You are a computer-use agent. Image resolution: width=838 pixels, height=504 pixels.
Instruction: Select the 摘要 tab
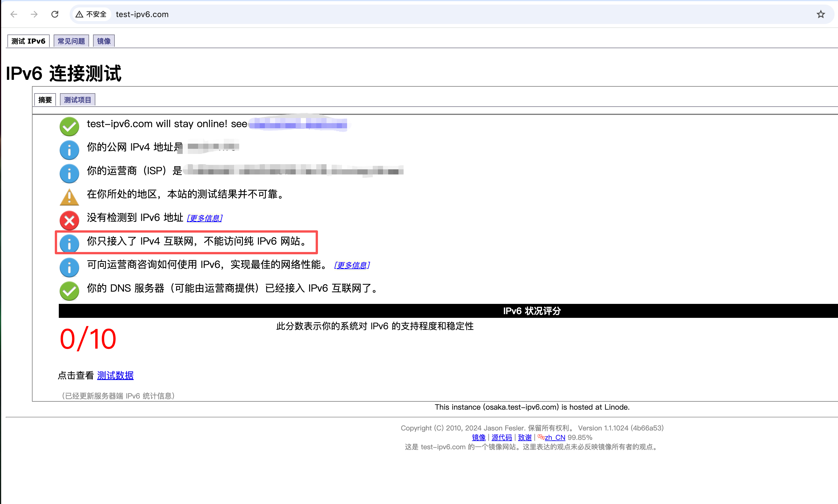[x=45, y=100]
